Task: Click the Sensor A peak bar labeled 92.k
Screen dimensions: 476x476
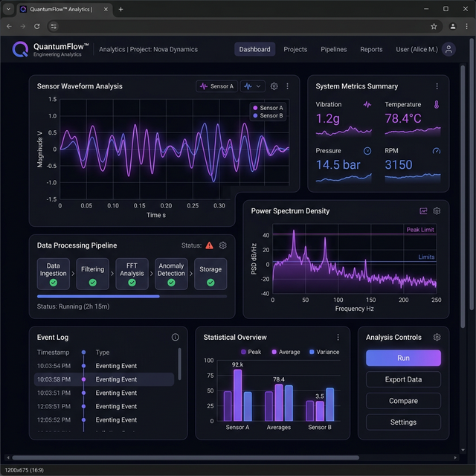Action: [238, 395]
